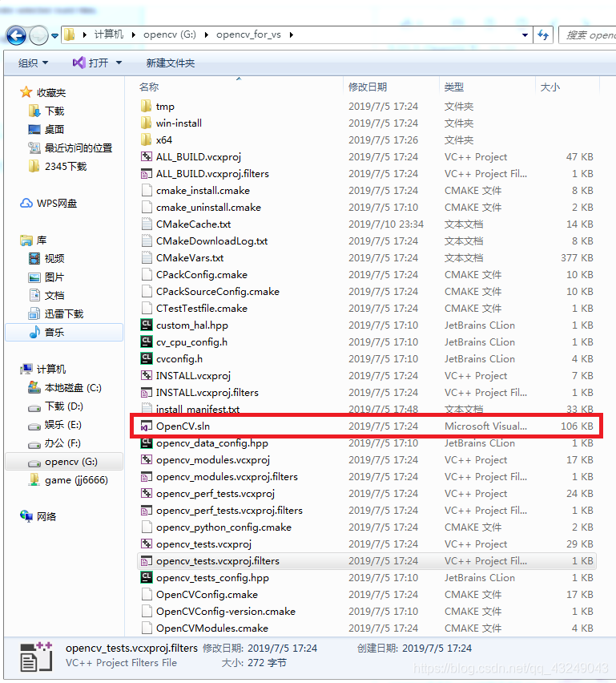Select OpenCVConfig-version.cmake

pos(226,612)
